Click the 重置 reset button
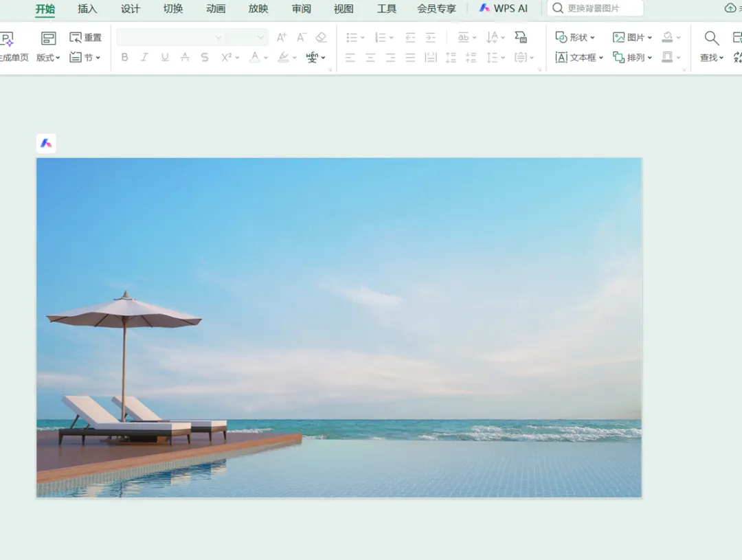742x560 pixels. (85, 37)
